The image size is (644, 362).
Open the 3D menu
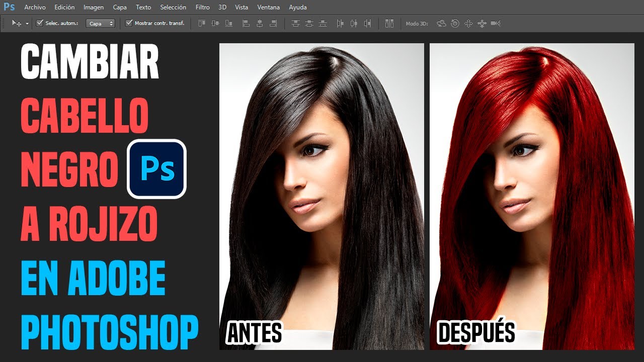point(222,8)
